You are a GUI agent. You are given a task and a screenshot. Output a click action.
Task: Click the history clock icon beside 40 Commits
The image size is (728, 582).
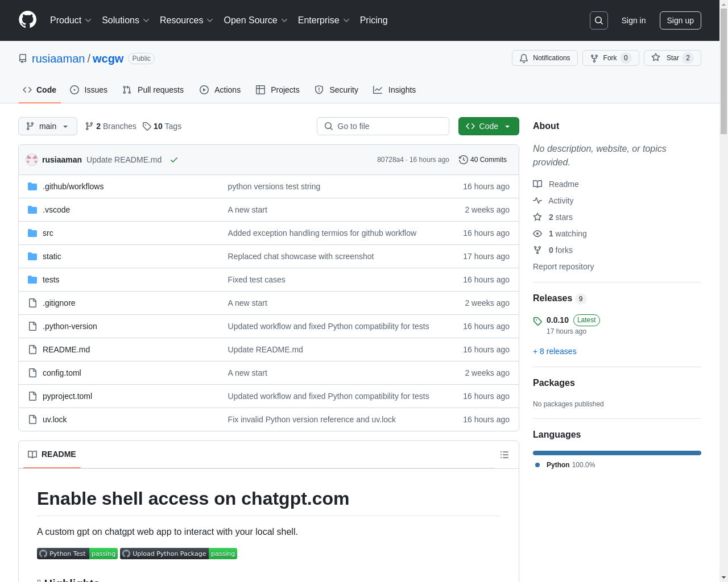(464, 160)
